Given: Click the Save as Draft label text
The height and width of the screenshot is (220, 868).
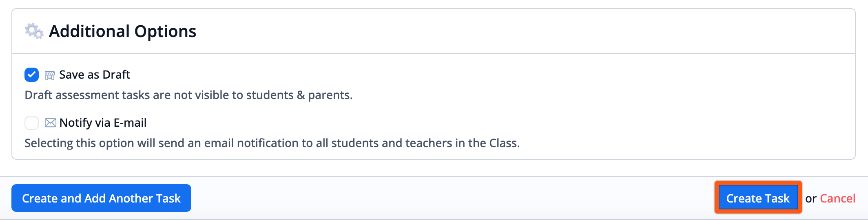Looking at the screenshot, I should pyautogui.click(x=95, y=75).
